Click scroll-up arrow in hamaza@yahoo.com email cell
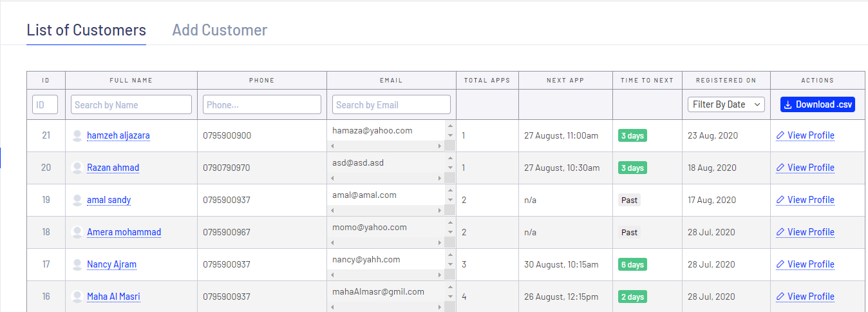This screenshot has height=312, width=868. pyautogui.click(x=450, y=126)
